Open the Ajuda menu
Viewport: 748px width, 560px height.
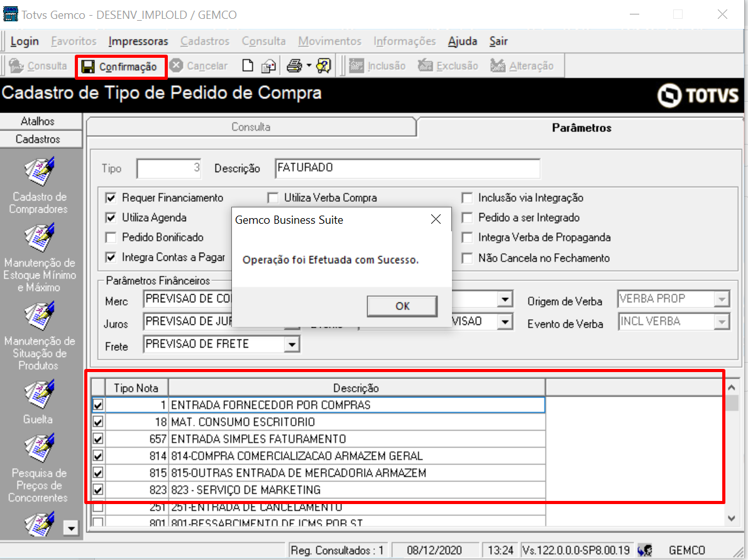point(462,41)
